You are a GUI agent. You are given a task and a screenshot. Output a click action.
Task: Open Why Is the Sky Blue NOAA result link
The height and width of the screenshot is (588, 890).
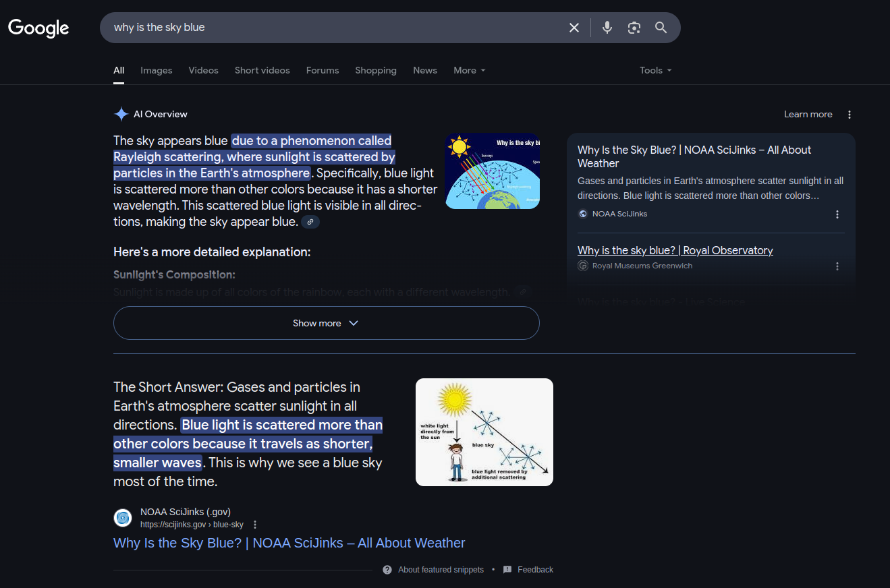289,543
